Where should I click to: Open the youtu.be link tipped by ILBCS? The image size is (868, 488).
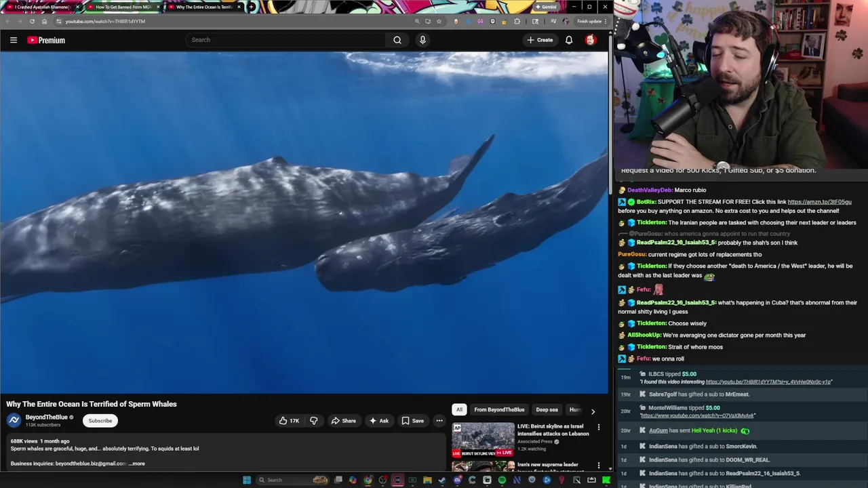(768, 382)
